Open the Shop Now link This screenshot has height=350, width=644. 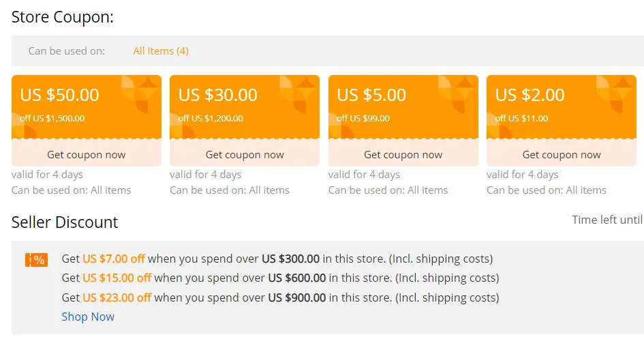88,317
